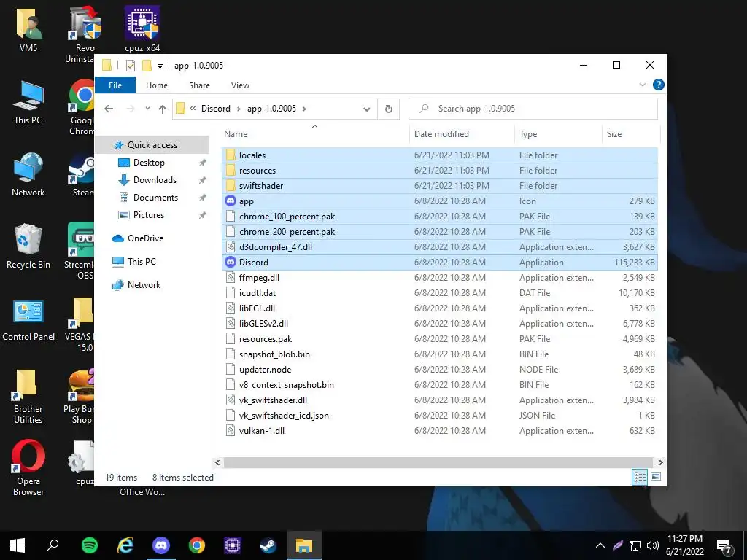Click the vulkan-1.dll file icon
Viewport: 747px width, 560px height.
[x=231, y=430]
